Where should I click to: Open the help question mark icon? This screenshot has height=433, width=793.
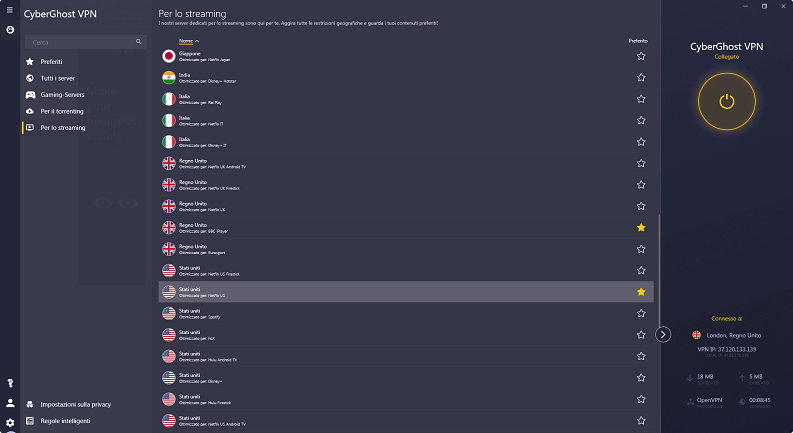point(10,383)
